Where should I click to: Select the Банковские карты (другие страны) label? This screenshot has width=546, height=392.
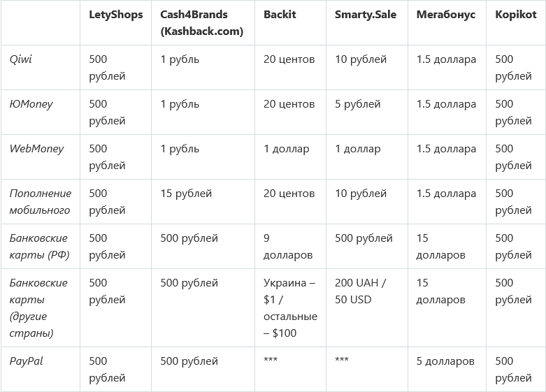[38, 308]
